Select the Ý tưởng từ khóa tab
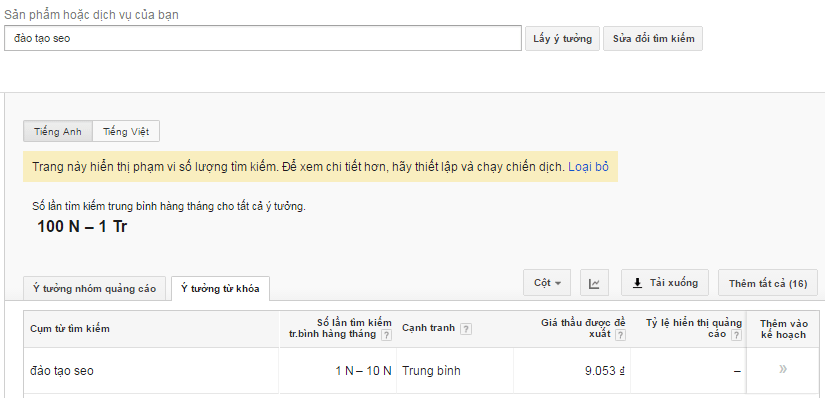The image size is (825, 398). (220, 288)
